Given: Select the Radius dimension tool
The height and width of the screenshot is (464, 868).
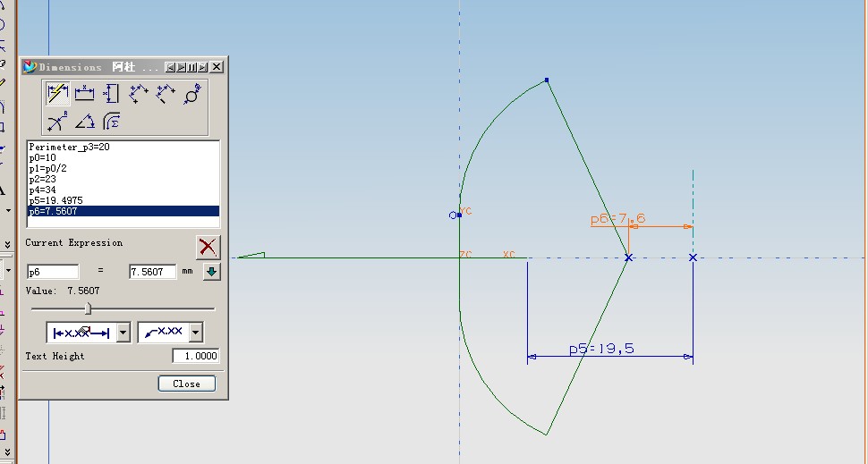Looking at the screenshot, I should (58, 122).
